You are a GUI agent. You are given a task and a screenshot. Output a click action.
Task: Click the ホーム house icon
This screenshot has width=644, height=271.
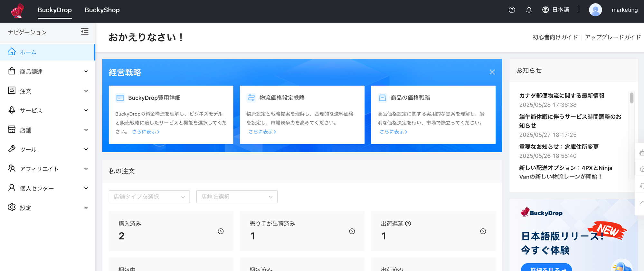pos(12,52)
